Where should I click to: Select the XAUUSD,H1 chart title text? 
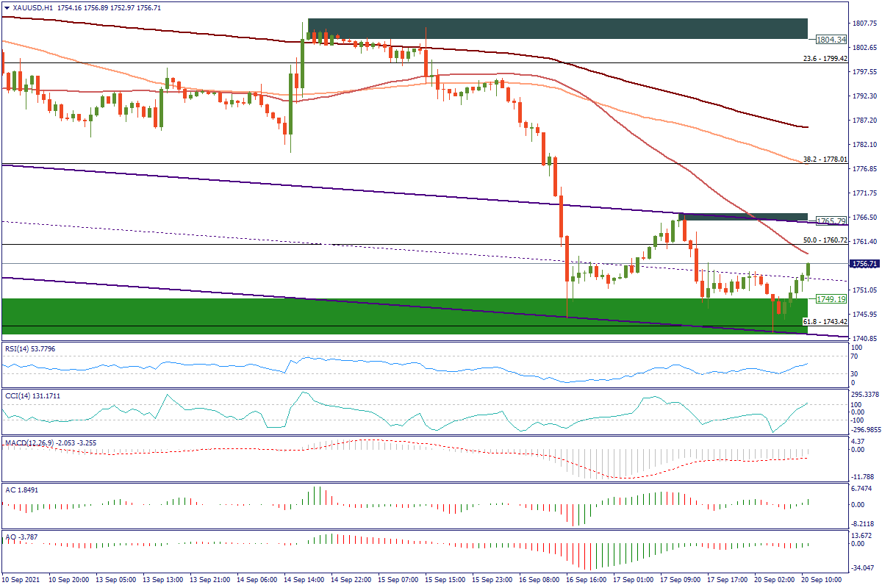pos(35,7)
